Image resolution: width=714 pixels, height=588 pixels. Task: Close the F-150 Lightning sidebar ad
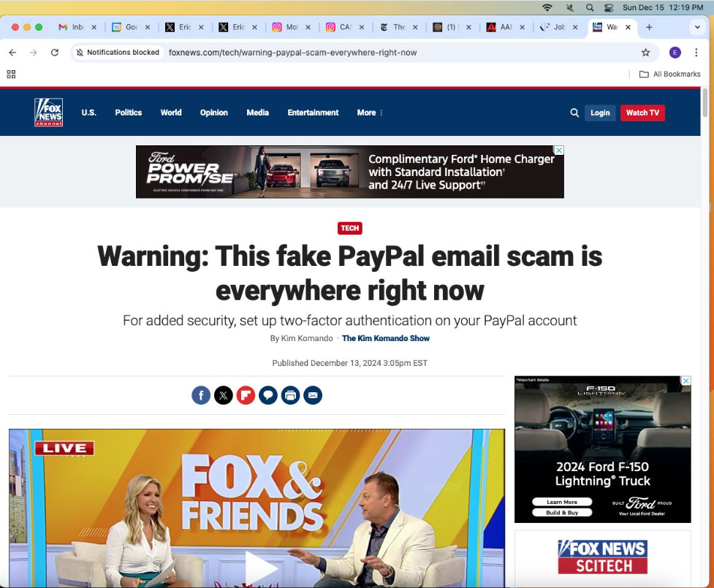pos(686,381)
